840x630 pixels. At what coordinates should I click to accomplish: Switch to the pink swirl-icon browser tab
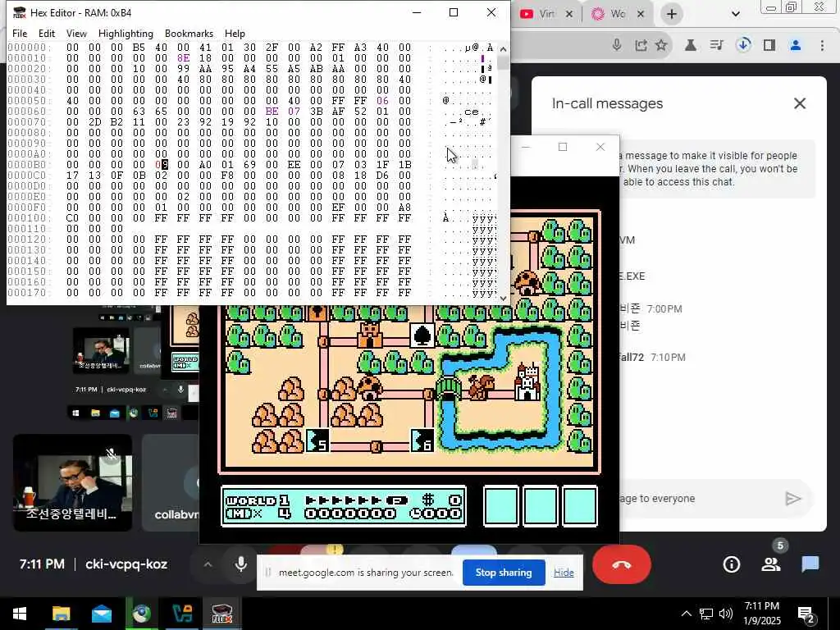610,14
